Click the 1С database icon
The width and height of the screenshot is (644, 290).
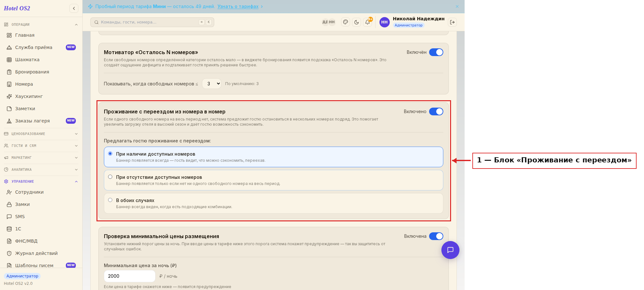9,229
